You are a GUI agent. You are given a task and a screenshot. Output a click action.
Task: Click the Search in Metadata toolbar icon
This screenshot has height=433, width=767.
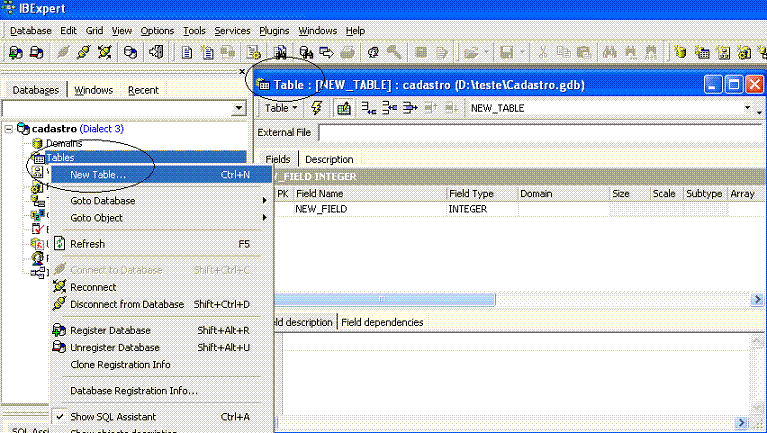pyautogui.click(x=306, y=52)
